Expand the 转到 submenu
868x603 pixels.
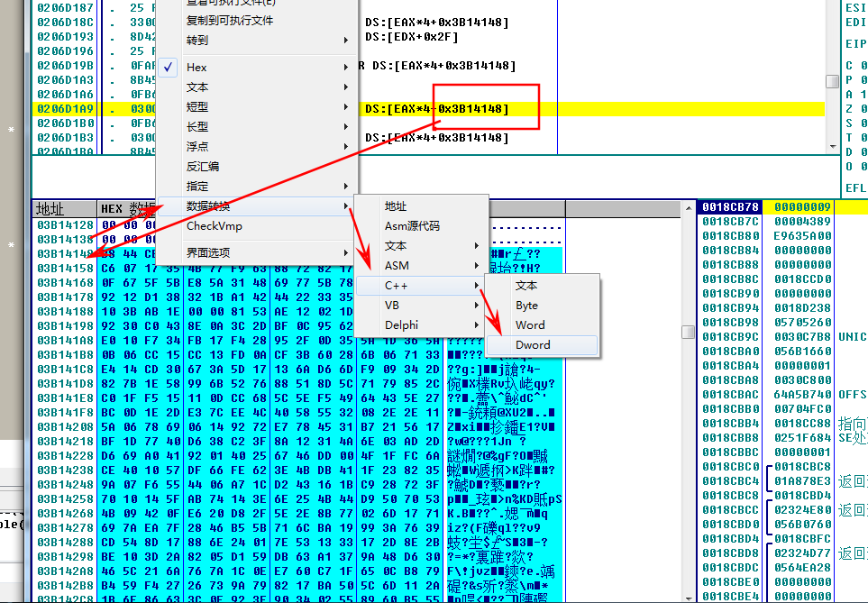(x=256, y=40)
